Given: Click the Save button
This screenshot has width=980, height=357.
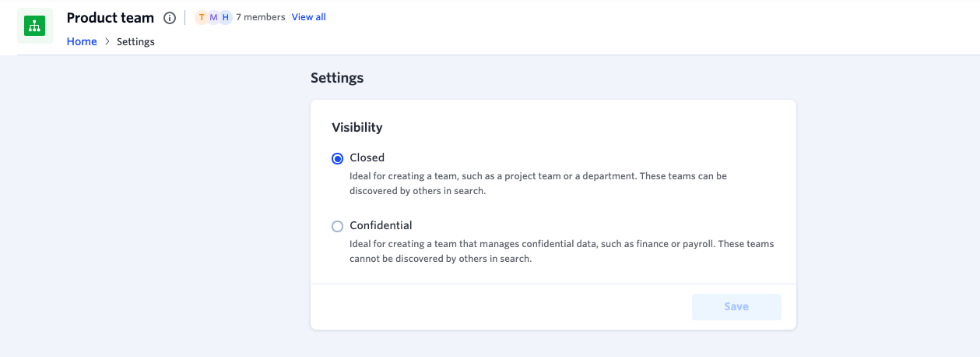Looking at the screenshot, I should pyautogui.click(x=736, y=307).
